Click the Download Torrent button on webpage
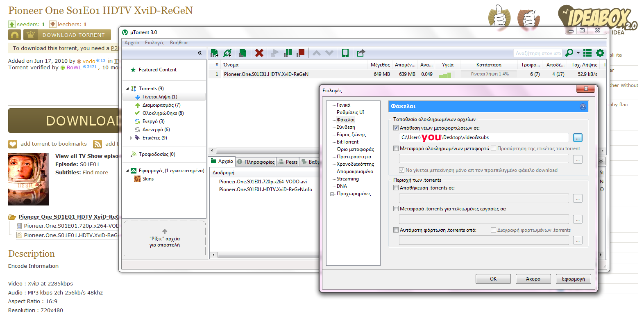The height and width of the screenshot is (315, 644). [x=67, y=35]
